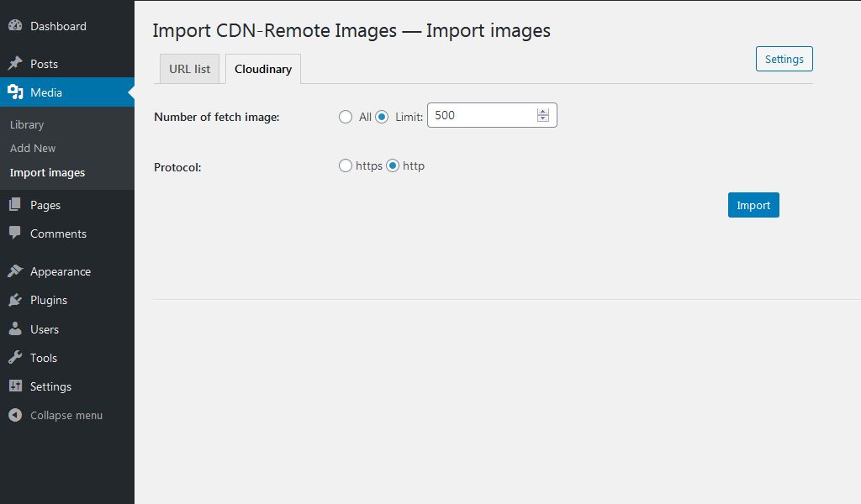Click the Users person icon

pos(15,329)
